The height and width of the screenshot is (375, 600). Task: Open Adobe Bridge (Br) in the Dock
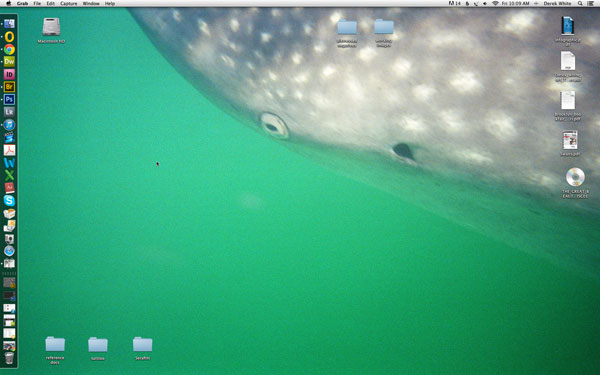click(x=9, y=87)
